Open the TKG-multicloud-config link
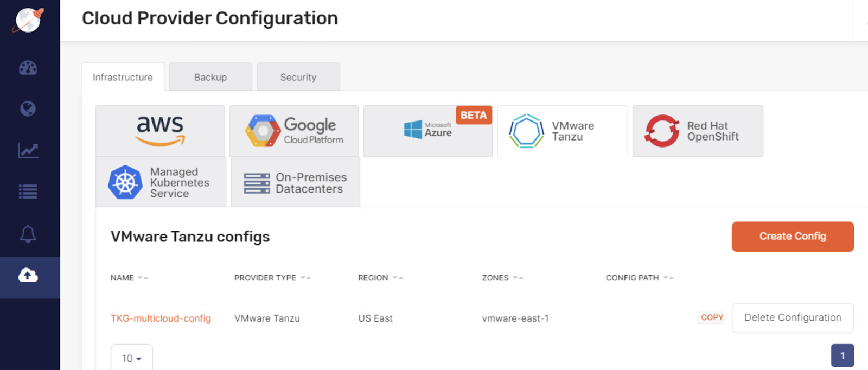Viewport: 868px width, 370px height. coord(161,318)
